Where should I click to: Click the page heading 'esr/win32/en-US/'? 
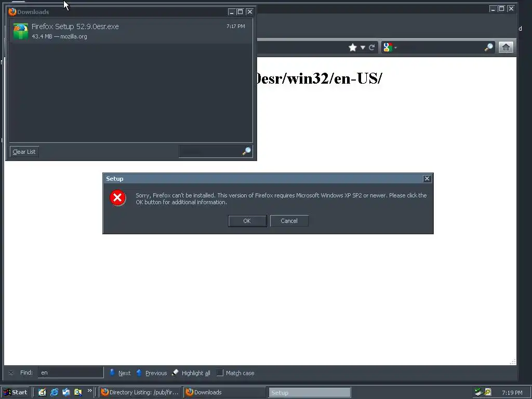[x=320, y=78]
